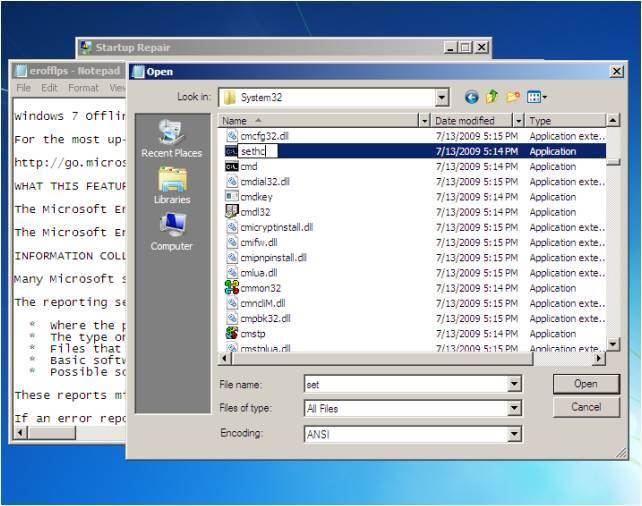Click the cmd application icon
This screenshot has height=506, width=642.
(x=232, y=167)
